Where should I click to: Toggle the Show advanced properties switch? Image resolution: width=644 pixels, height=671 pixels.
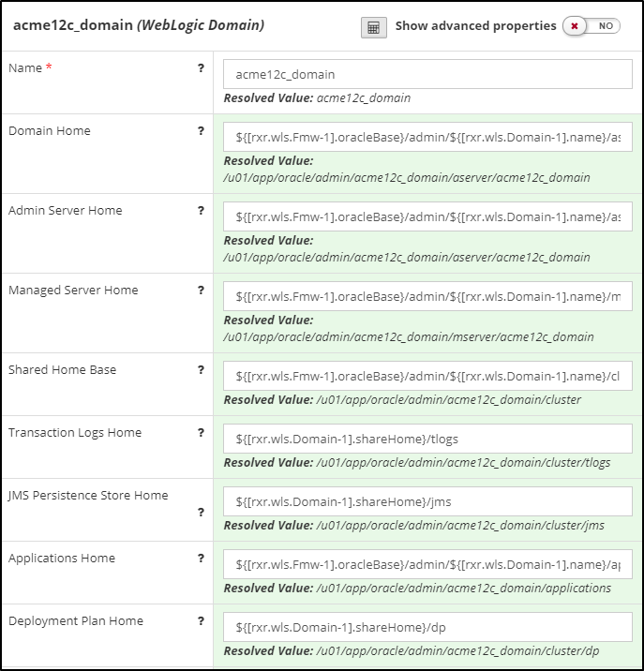(591, 26)
